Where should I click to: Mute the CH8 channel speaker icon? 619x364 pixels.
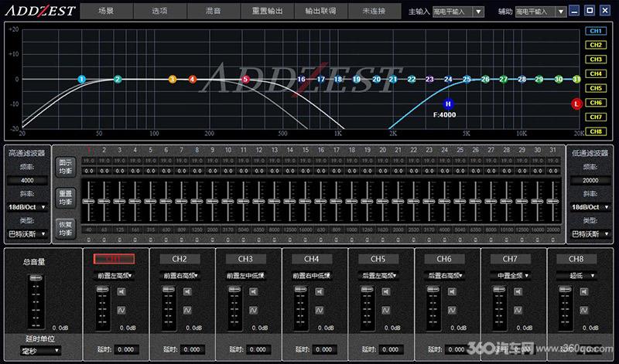(x=584, y=292)
